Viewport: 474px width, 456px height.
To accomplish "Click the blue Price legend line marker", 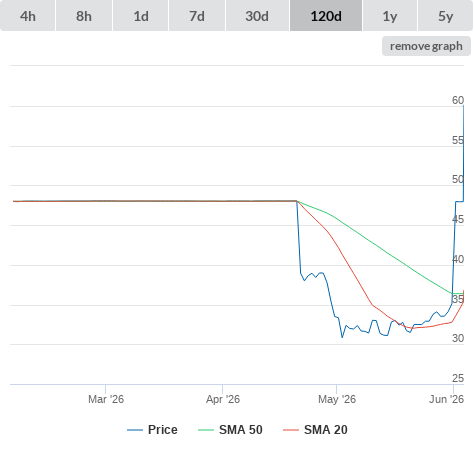I will point(135,430).
